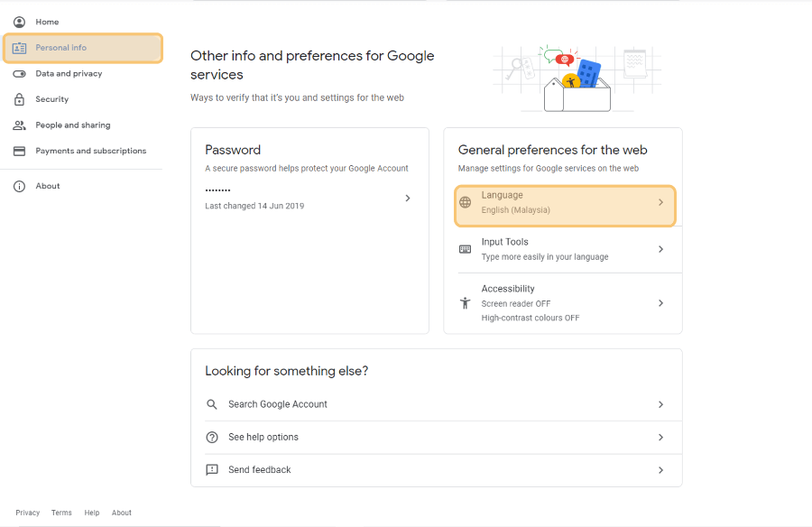Screen dimensions: 812x527
Task: Expand the Password row chevron arrow
Action: 408,198
